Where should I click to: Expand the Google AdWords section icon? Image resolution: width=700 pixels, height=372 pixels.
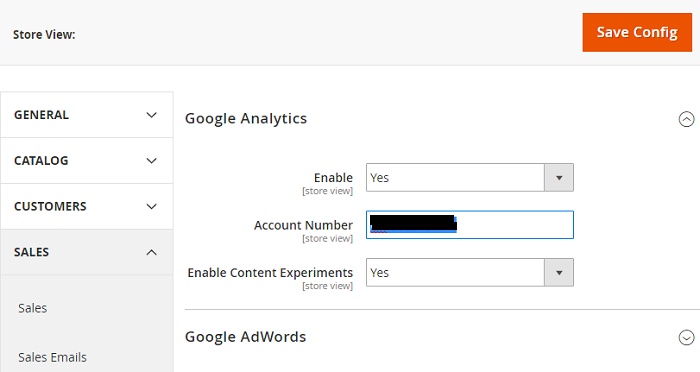686,338
